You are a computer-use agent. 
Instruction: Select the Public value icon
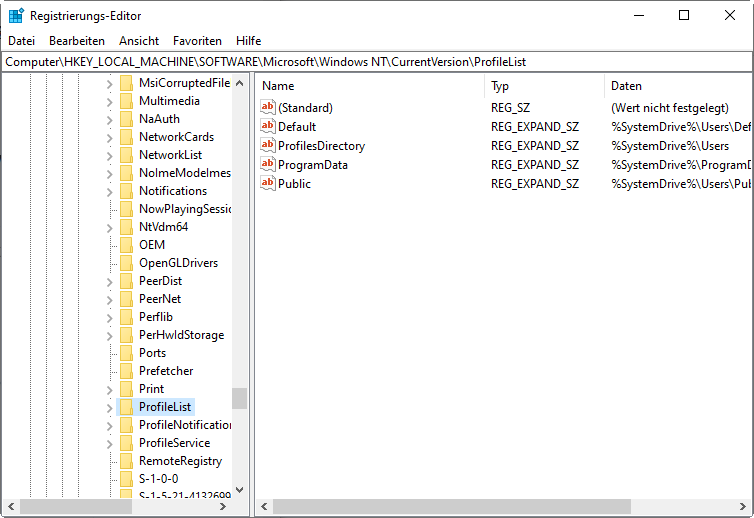tap(267, 183)
